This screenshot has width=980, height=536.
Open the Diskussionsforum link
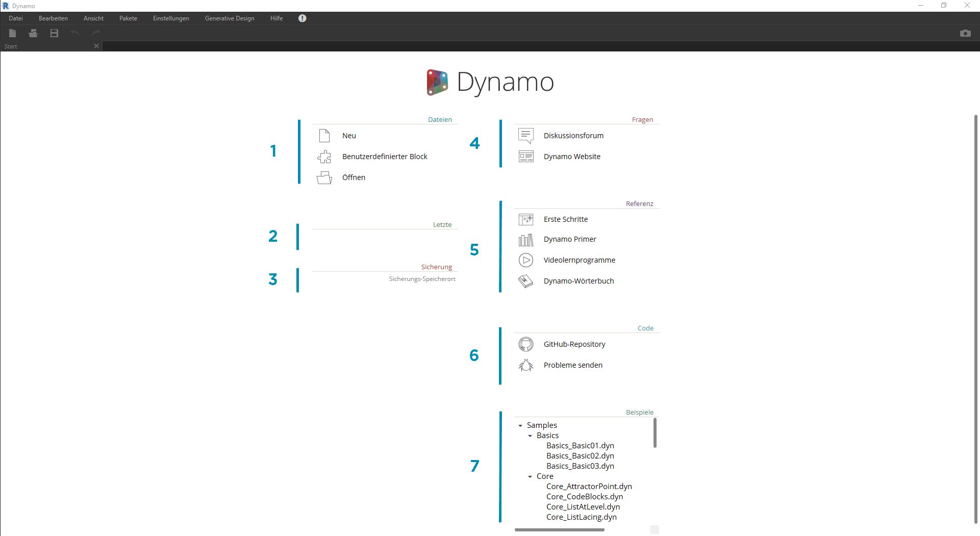(573, 136)
